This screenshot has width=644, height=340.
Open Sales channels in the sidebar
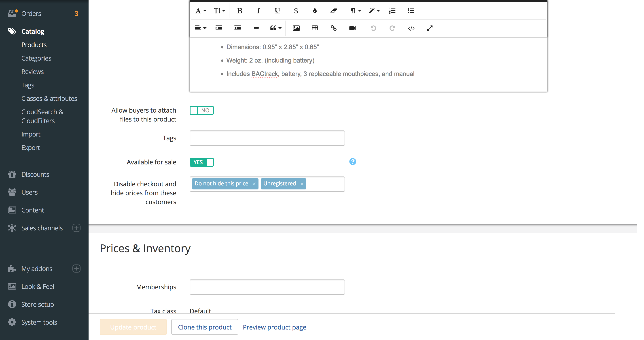(x=42, y=228)
